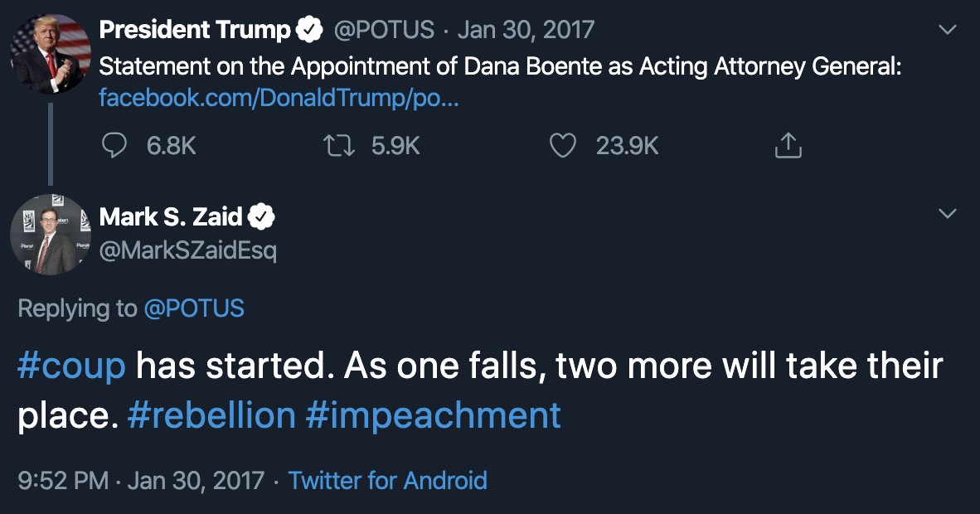This screenshot has width=980, height=514.
Task: Open the facebook.com/DonaldTrump link
Action: point(279,98)
